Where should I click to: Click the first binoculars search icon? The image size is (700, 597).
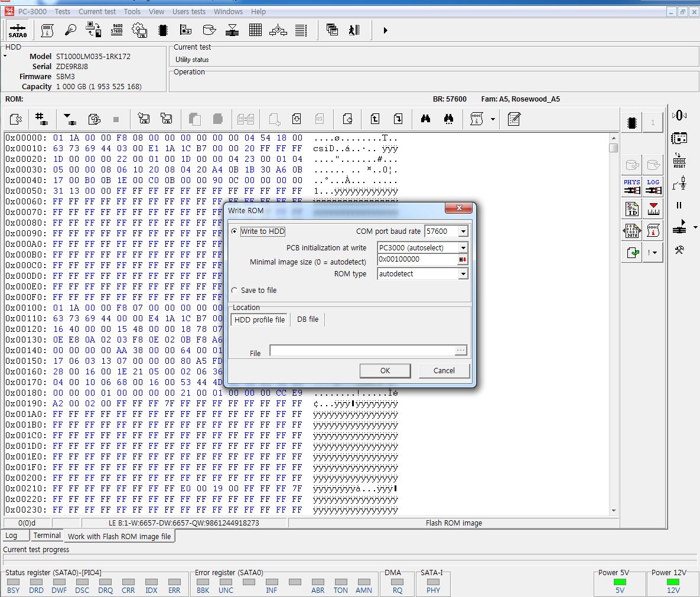[425, 119]
